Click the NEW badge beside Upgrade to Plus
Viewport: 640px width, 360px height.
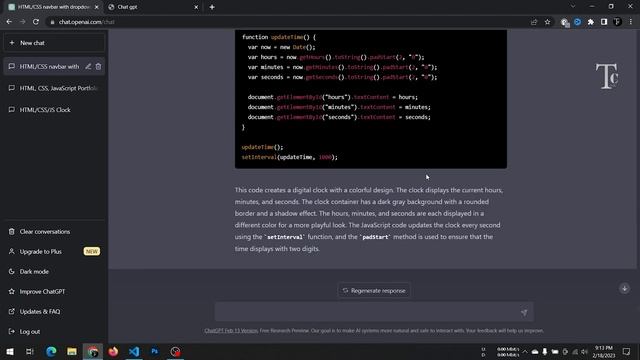[x=92, y=251]
